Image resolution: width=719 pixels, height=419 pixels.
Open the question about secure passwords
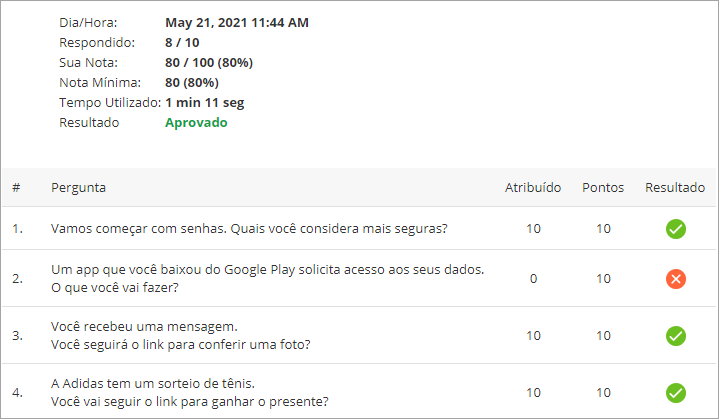coord(249,229)
